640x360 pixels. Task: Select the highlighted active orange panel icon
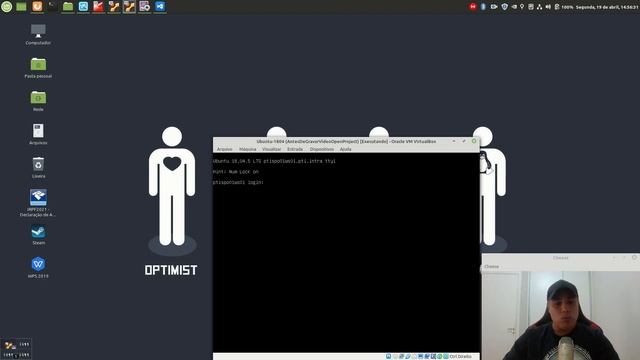pos(129,7)
